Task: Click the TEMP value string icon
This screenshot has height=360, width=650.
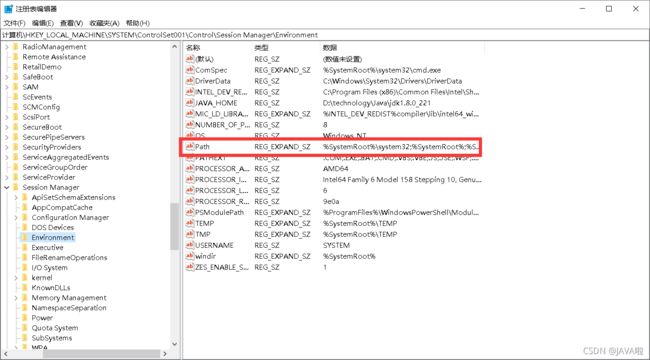Action: point(190,223)
